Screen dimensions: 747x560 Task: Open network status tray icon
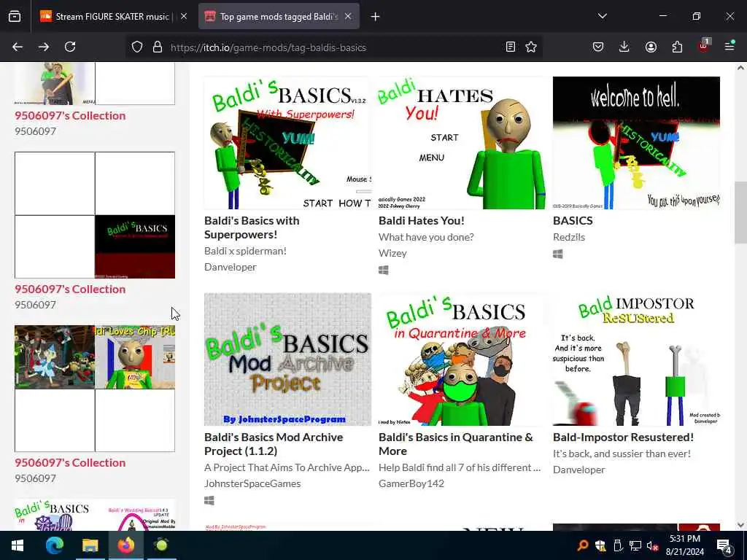635,545
